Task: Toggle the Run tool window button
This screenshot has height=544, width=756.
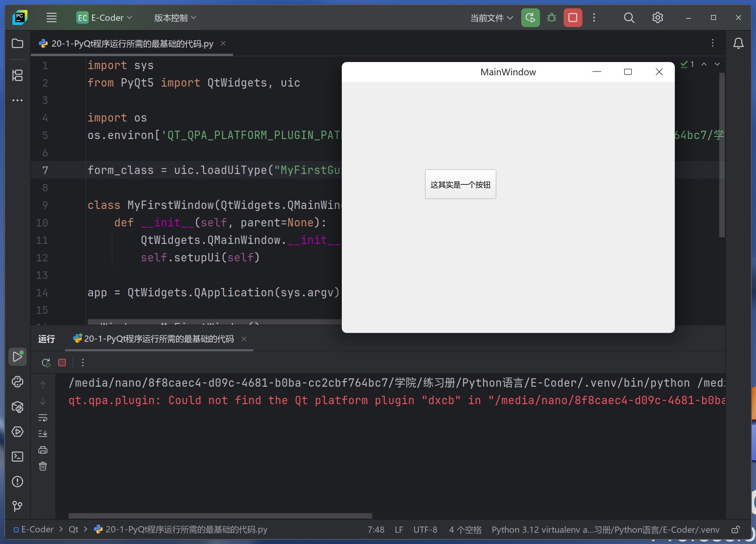Action: pos(17,357)
